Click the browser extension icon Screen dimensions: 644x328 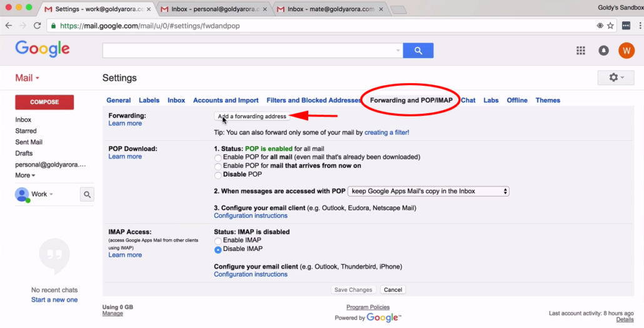click(x=626, y=26)
